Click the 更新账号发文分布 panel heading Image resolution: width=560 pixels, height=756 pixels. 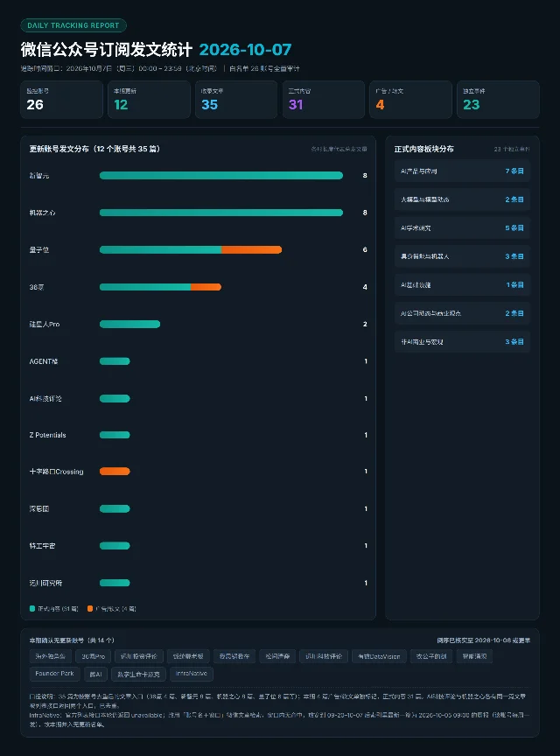pyautogui.click(x=94, y=149)
